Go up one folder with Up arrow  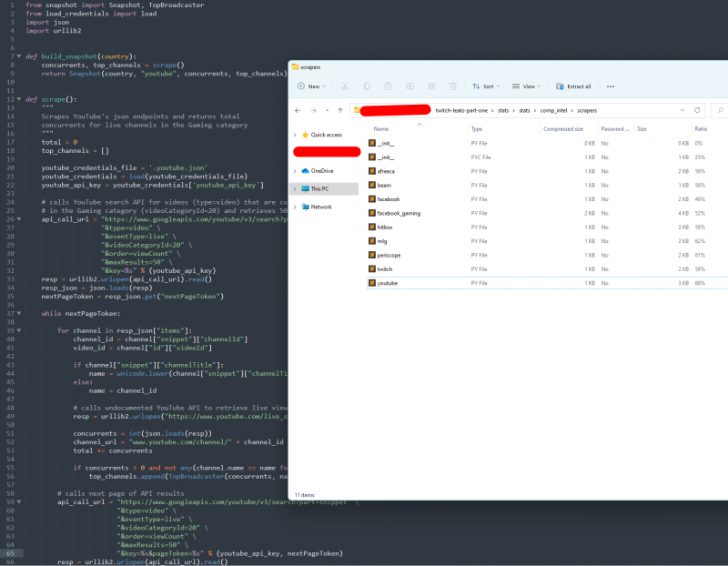(x=340, y=110)
